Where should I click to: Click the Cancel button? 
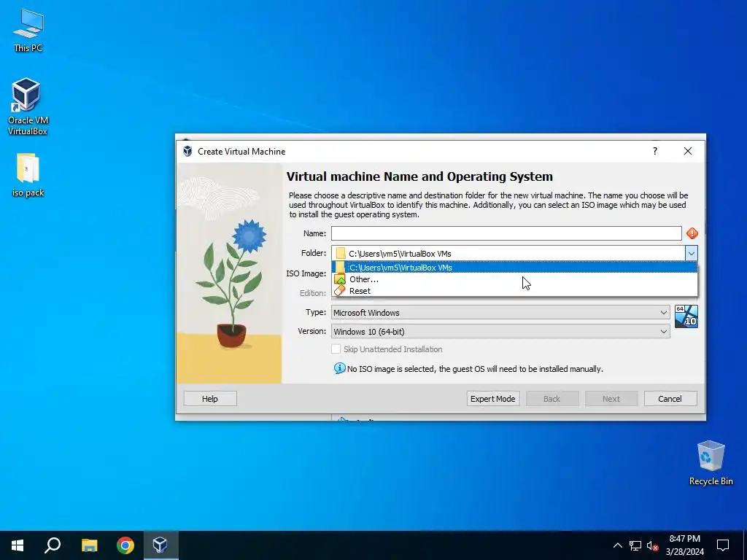pos(670,399)
